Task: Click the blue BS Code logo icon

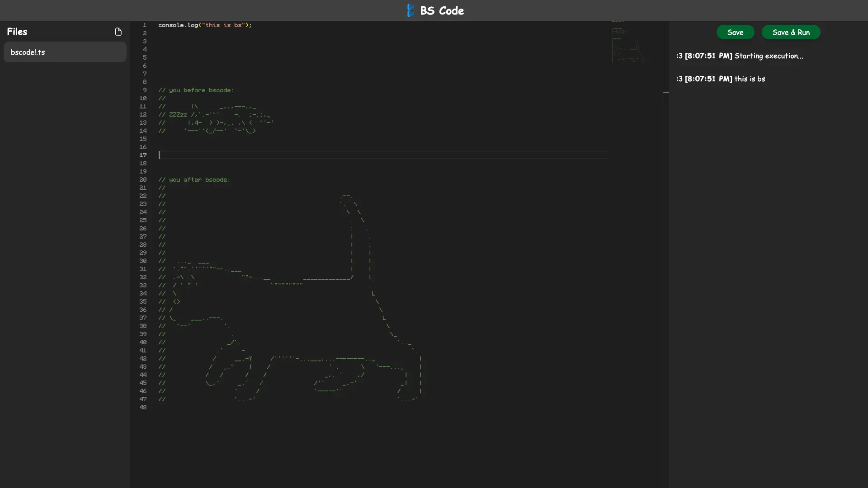Action: pos(410,10)
